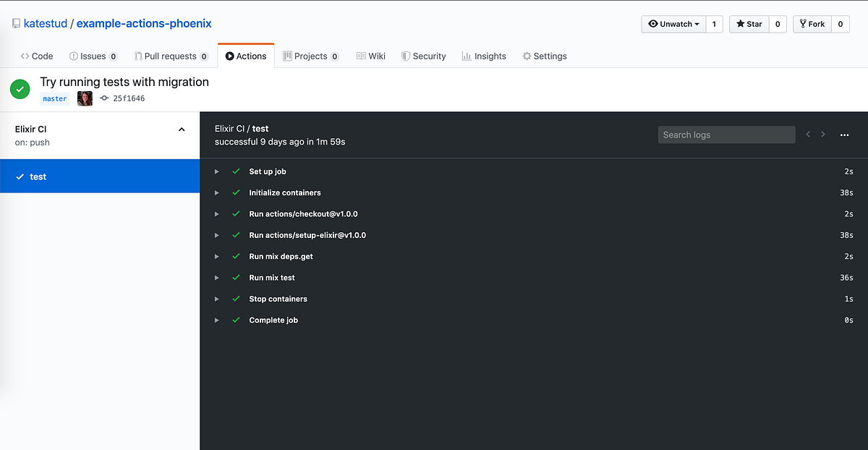The height and width of the screenshot is (450, 868).
Task: Click the Settings gear icon
Action: [x=527, y=55]
